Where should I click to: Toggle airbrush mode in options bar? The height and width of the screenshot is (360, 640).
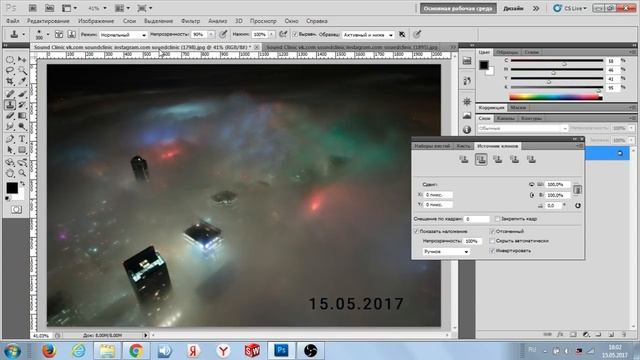coord(282,35)
